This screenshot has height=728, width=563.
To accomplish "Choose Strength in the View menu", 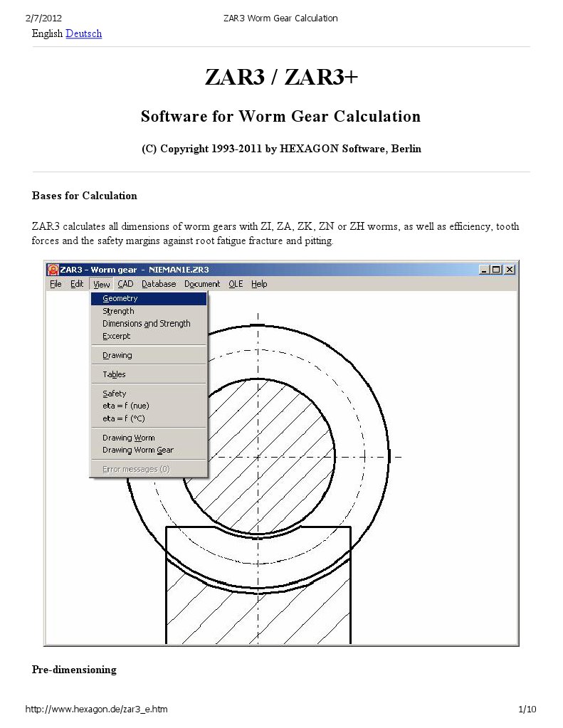I will tap(149, 311).
